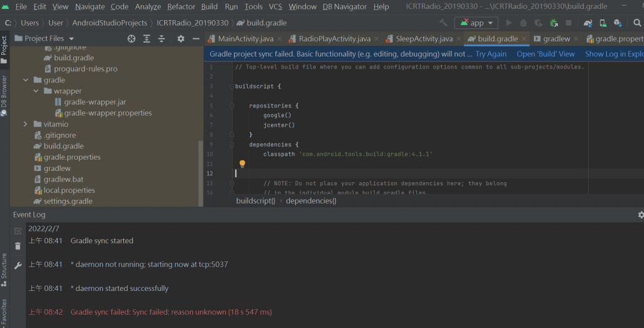Open the Analyze menu

click(x=148, y=6)
